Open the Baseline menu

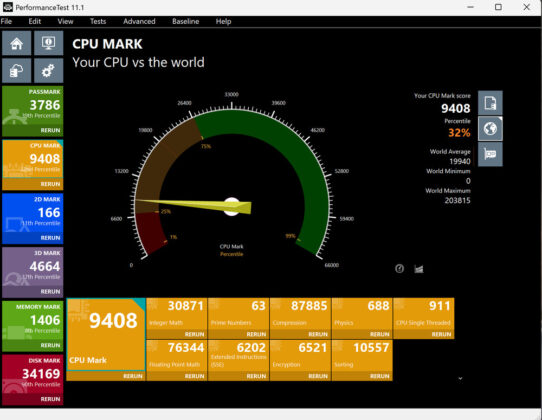point(186,21)
